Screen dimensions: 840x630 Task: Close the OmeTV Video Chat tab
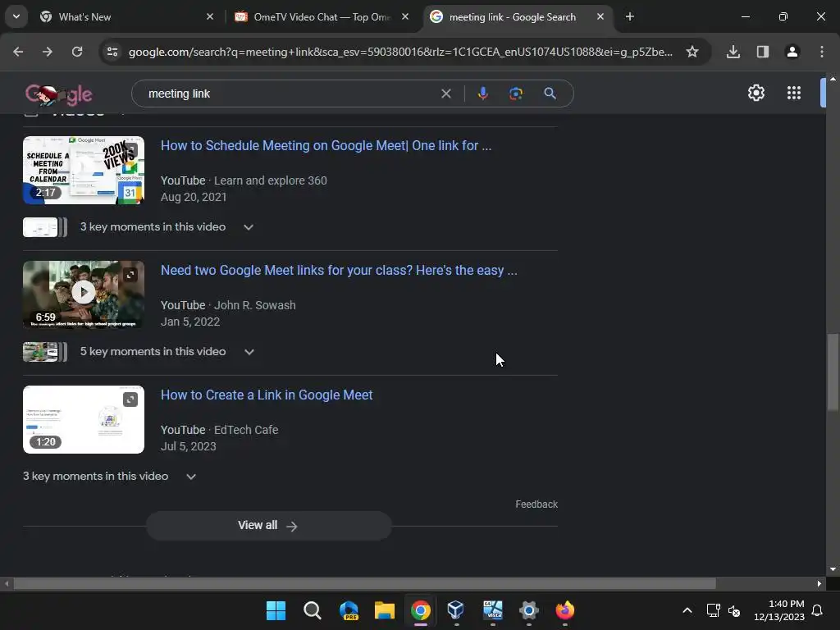point(405,17)
